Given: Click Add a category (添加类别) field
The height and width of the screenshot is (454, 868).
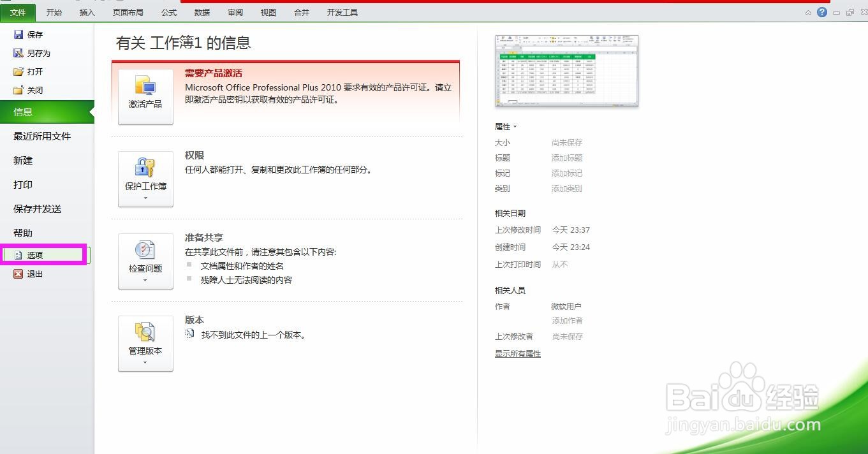Looking at the screenshot, I should click(567, 189).
